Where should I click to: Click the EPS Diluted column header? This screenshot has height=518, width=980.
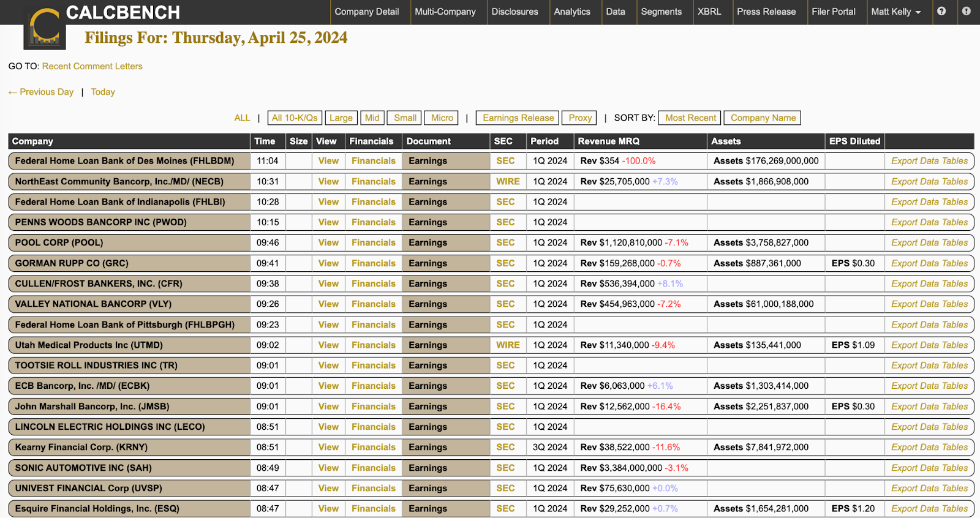coord(854,141)
